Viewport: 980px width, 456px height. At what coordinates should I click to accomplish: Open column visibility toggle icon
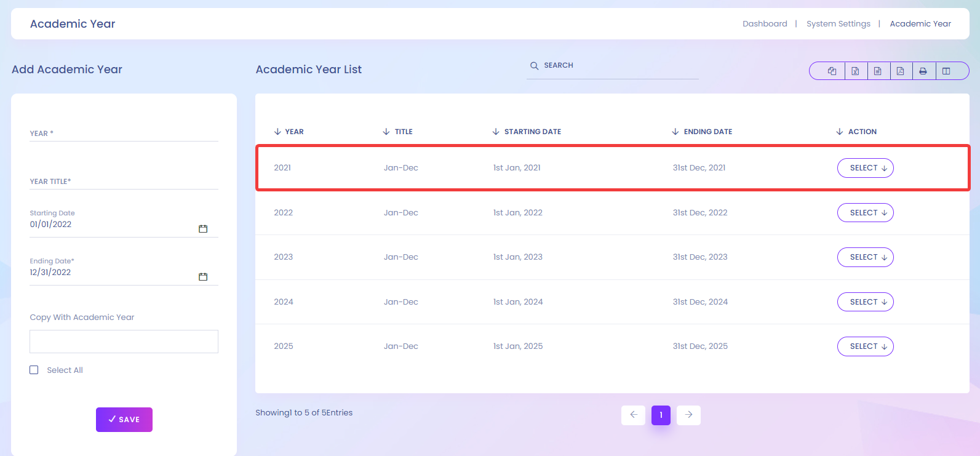946,71
